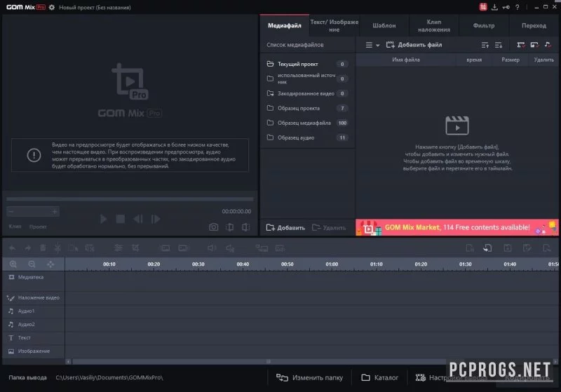
Task: Play the preview video
Action: tap(103, 219)
